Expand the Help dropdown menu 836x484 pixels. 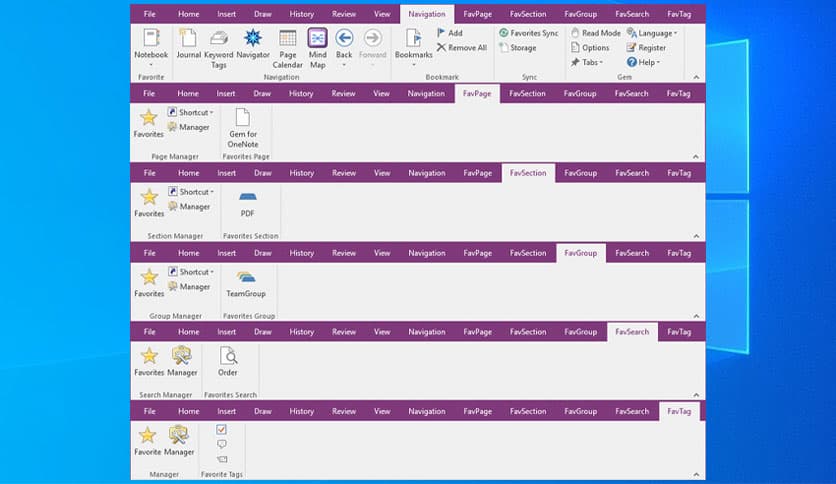[643, 62]
